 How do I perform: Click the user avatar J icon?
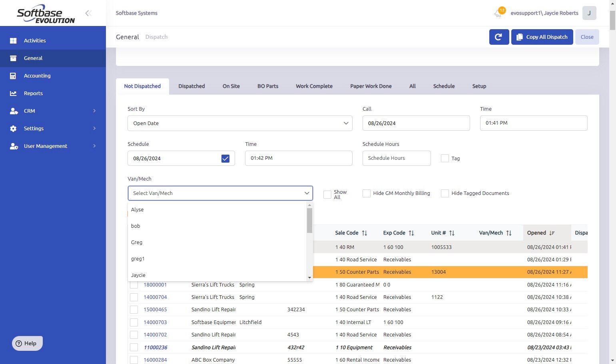coord(589,13)
